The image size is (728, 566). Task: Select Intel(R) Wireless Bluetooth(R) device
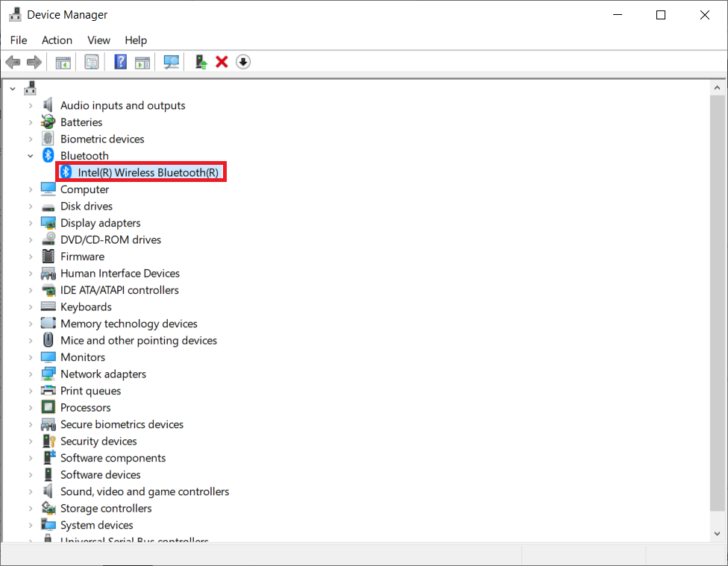point(141,172)
